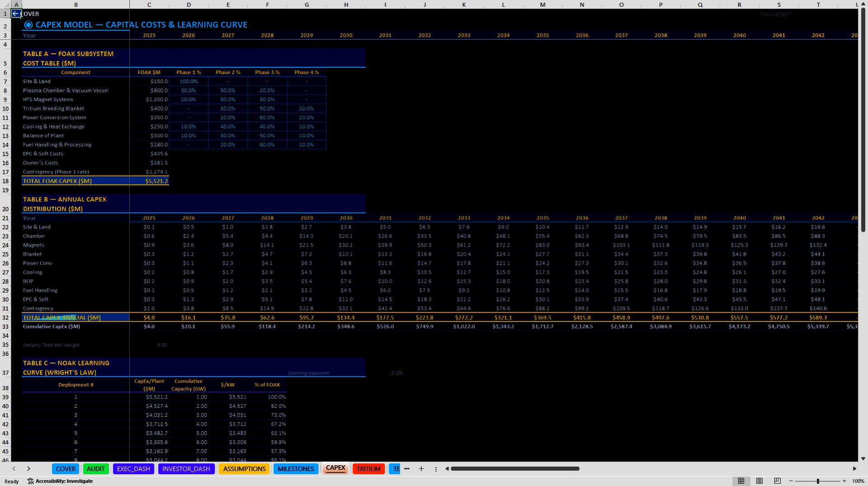Select the 2030 total $134.4 cell
The image size is (868, 486).
pyautogui.click(x=346, y=318)
